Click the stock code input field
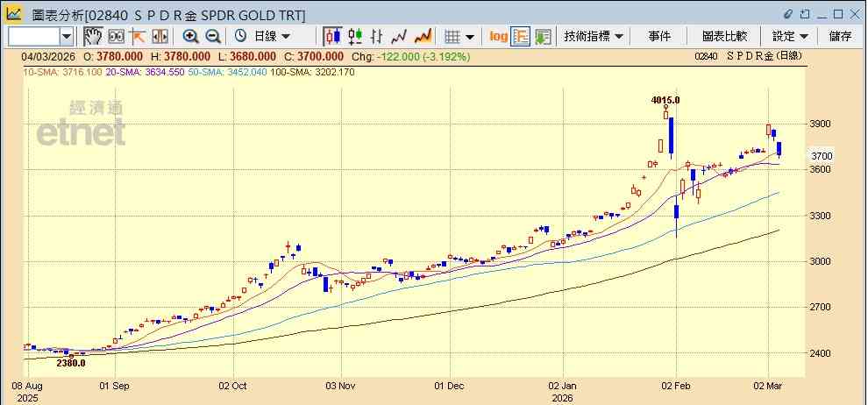Image resolution: width=868 pixels, height=405 pixels. pyautogui.click(x=34, y=37)
